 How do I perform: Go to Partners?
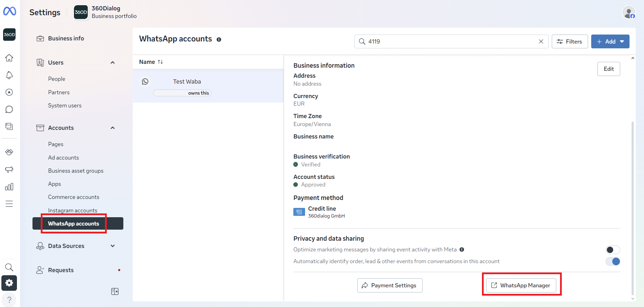point(59,92)
